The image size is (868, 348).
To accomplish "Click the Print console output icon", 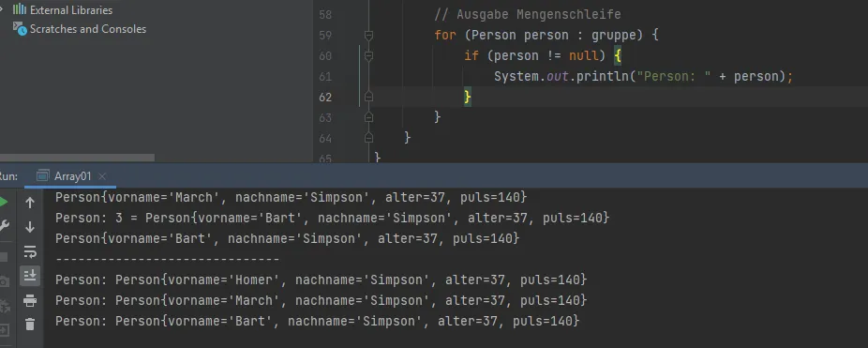I will (x=30, y=300).
